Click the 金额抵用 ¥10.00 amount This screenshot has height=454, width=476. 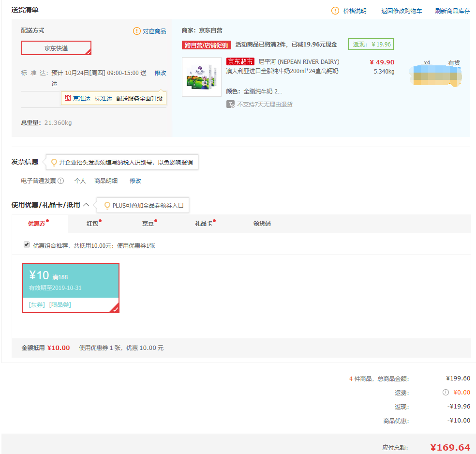(x=58, y=348)
